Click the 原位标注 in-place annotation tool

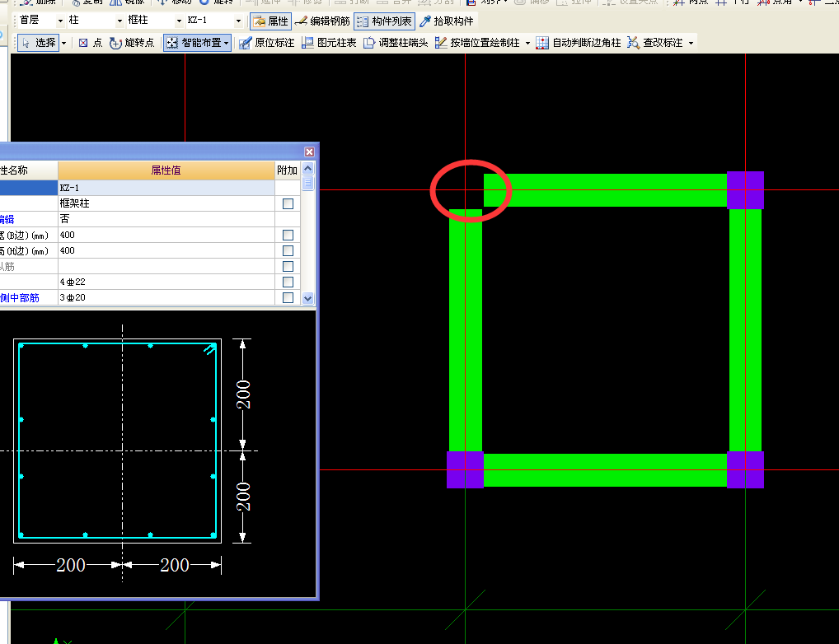point(266,43)
